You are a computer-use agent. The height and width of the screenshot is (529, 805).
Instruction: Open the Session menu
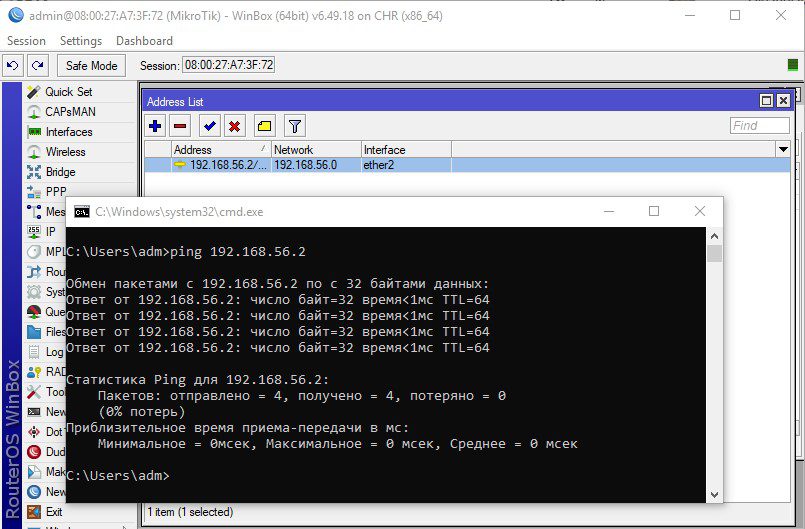(26, 41)
